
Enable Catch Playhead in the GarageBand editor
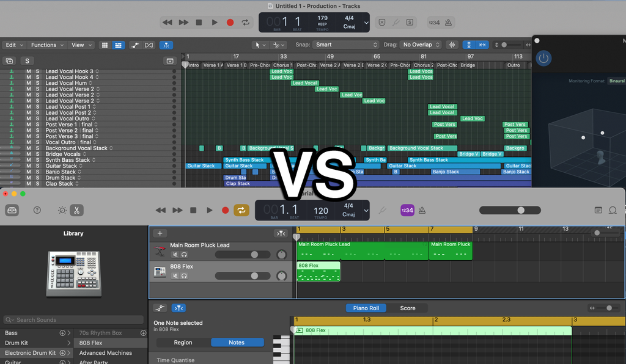click(x=179, y=308)
